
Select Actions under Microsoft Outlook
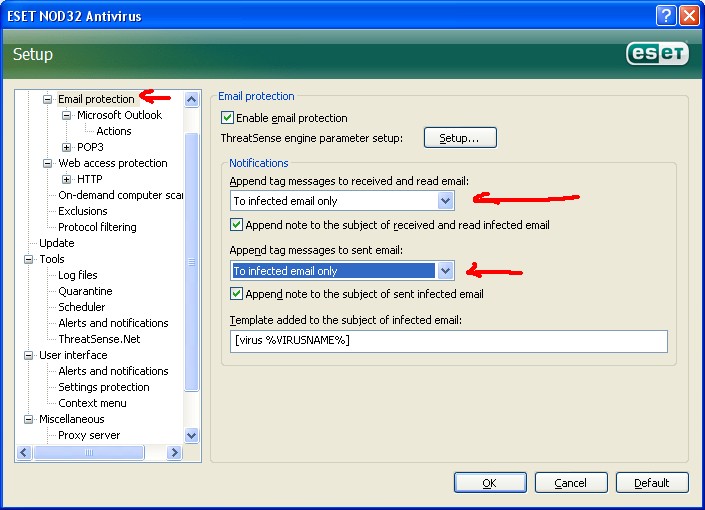pos(114,131)
